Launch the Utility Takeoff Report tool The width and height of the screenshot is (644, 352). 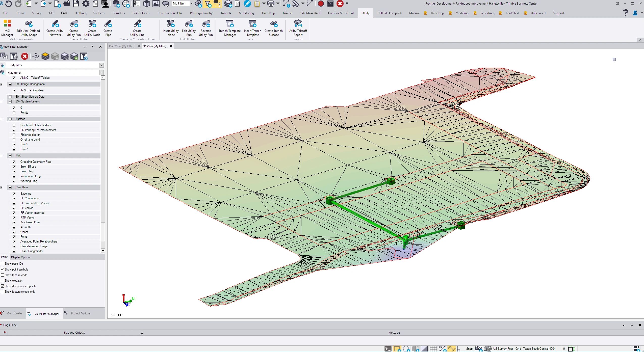[298, 28]
